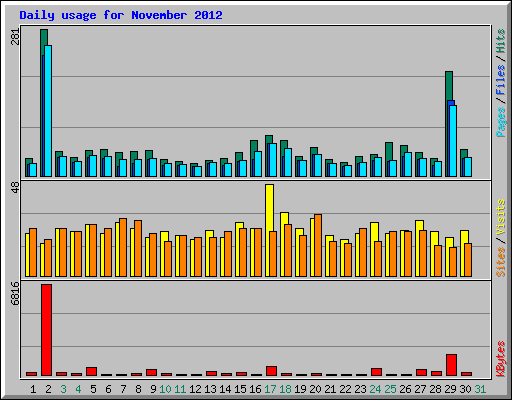Click day label '19' on the axis
This screenshot has width=512, height=400.
tap(300, 389)
